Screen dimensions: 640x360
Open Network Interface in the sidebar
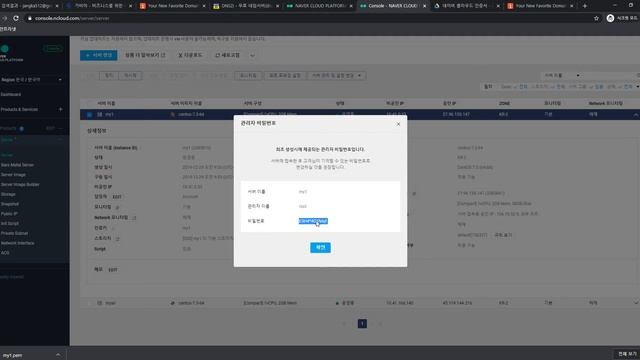click(x=18, y=243)
